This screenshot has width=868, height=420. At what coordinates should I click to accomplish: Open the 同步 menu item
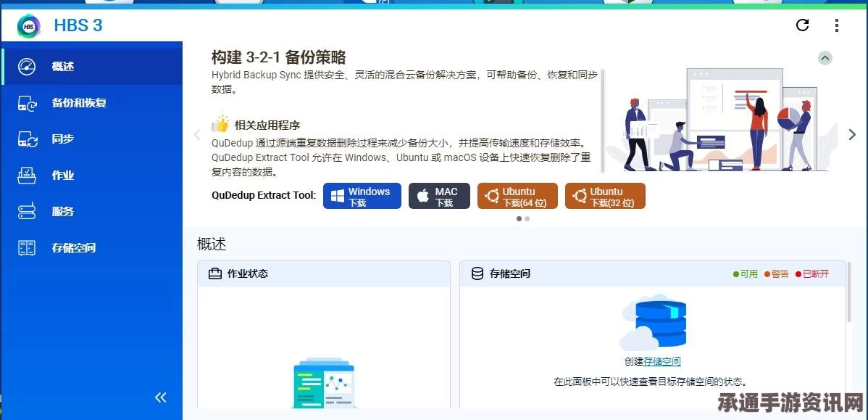tap(91, 139)
